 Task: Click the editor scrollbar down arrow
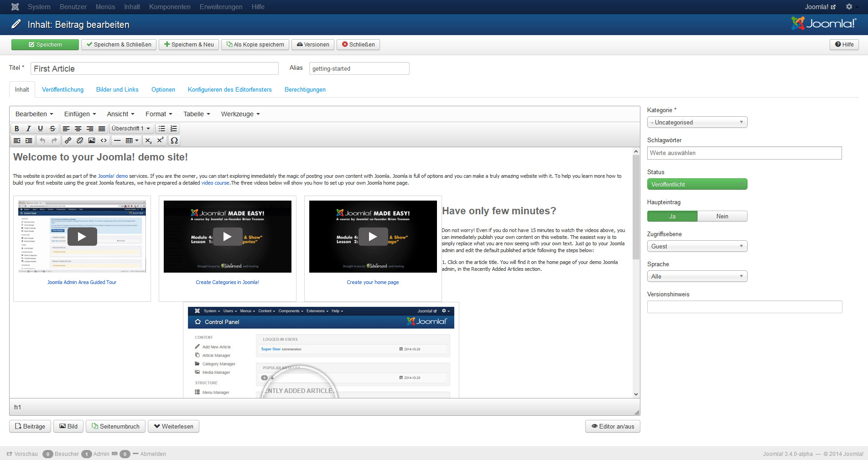point(636,394)
